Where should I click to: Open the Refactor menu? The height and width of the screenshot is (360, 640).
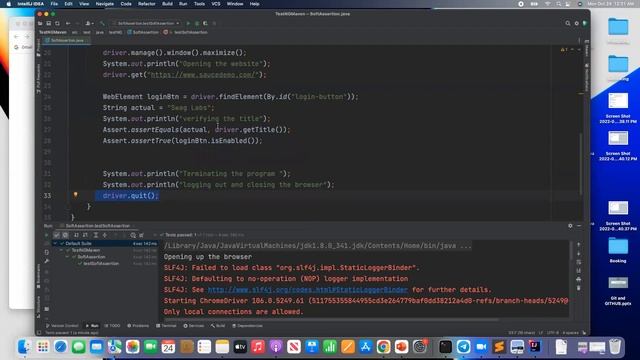coord(147,4)
